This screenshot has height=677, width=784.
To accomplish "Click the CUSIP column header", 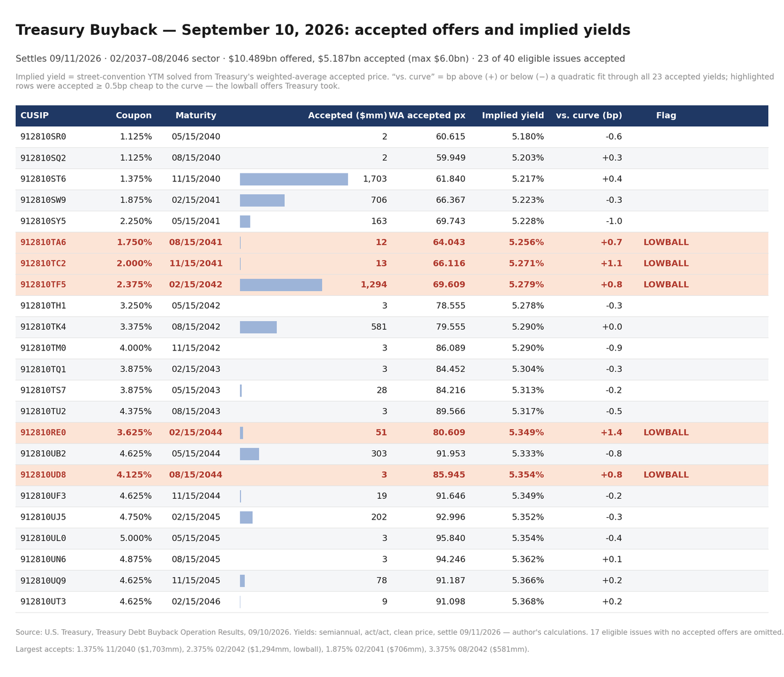I will coord(34,116).
